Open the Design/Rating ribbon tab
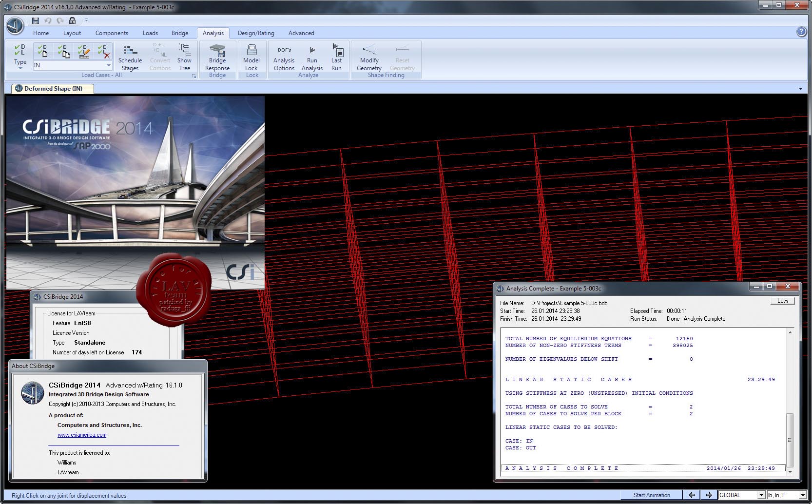 256,33
